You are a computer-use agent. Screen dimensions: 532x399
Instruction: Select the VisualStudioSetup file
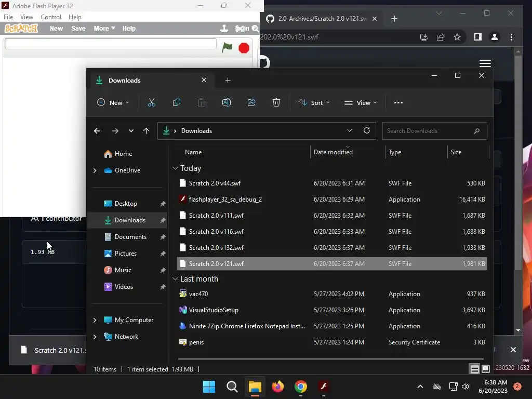[x=332, y=310]
